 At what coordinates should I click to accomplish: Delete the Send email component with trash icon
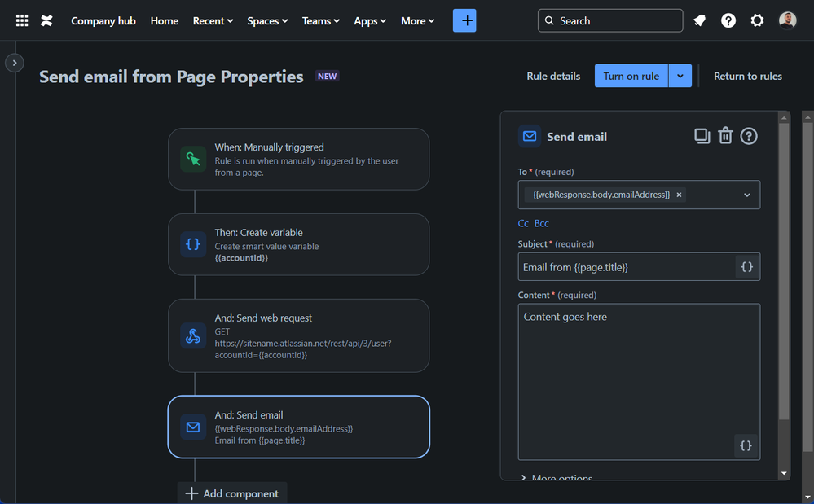[725, 136]
